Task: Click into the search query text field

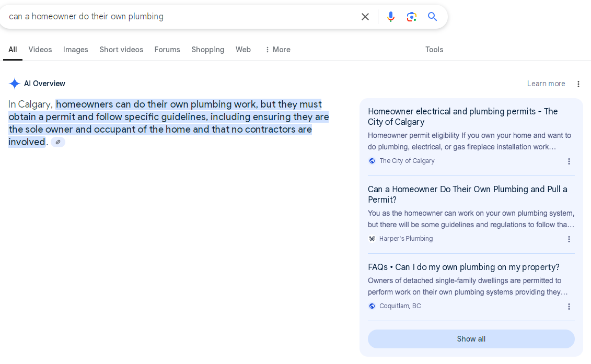Action: tap(178, 17)
